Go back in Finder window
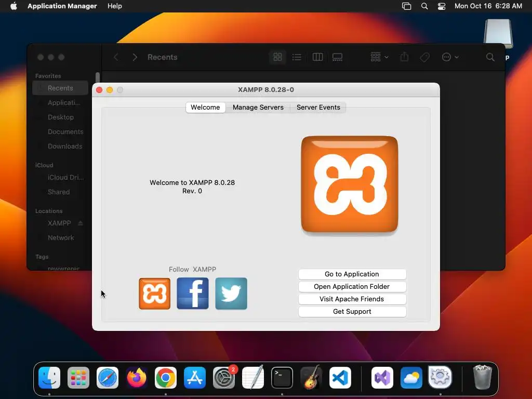 [116, 57]
